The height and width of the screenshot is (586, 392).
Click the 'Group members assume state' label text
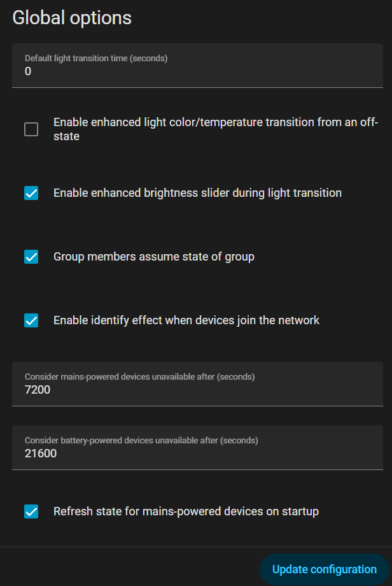(153, 257)
